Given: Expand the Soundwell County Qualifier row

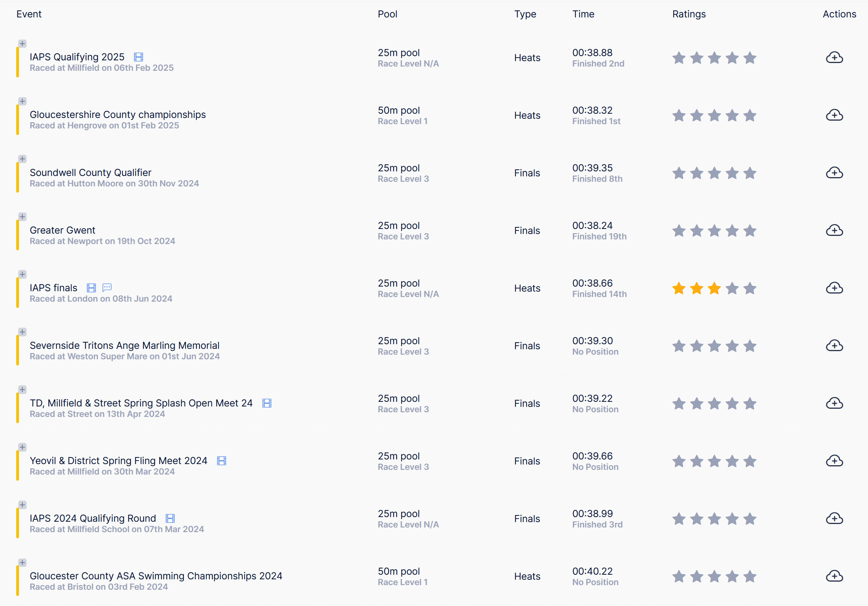Looking at the screenshot, I should (22, 159).
